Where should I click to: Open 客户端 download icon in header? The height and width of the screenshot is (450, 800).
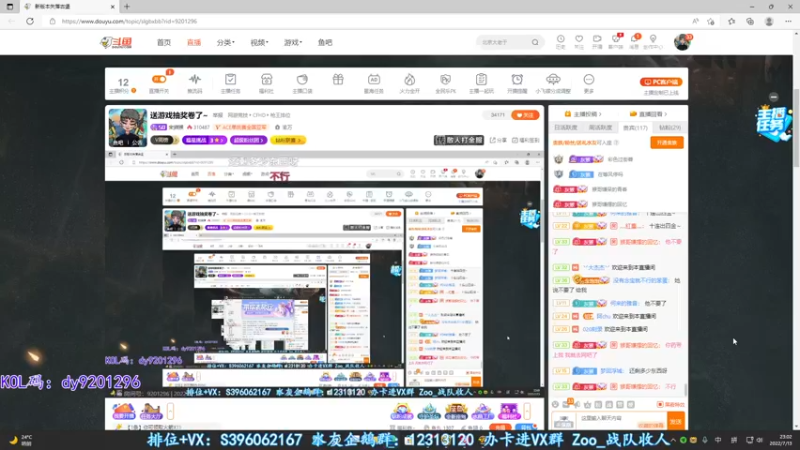pos(615,41)
